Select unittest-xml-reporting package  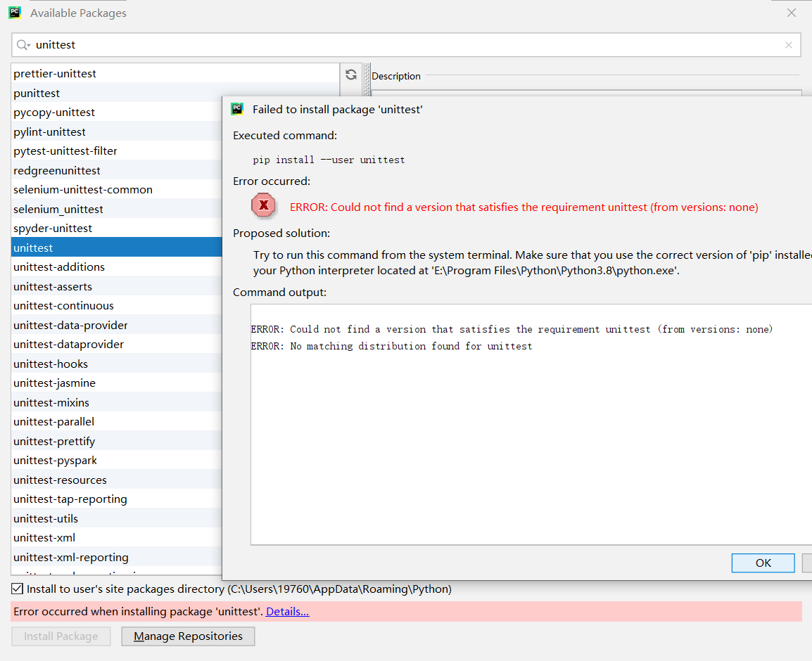(117, 557)
